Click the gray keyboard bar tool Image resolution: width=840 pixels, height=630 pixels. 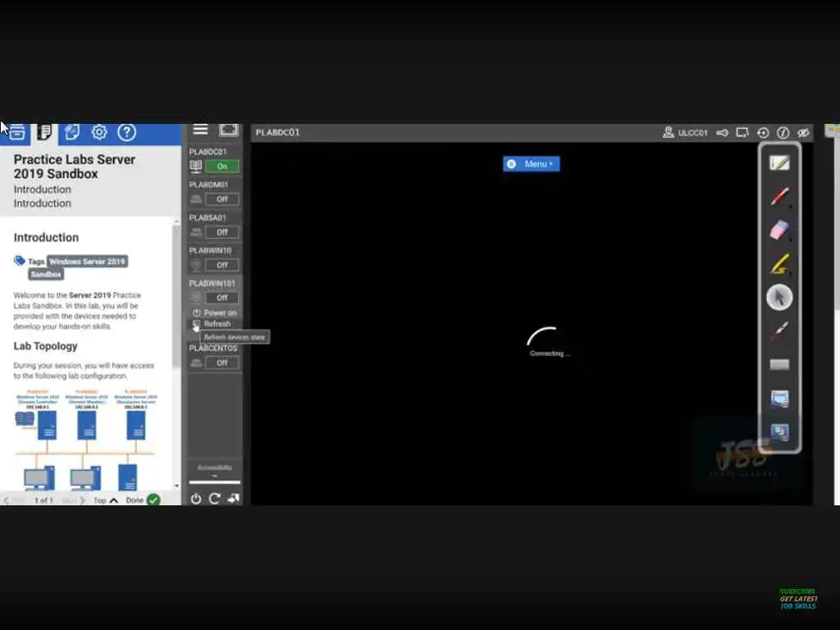(x=779, y=365)
